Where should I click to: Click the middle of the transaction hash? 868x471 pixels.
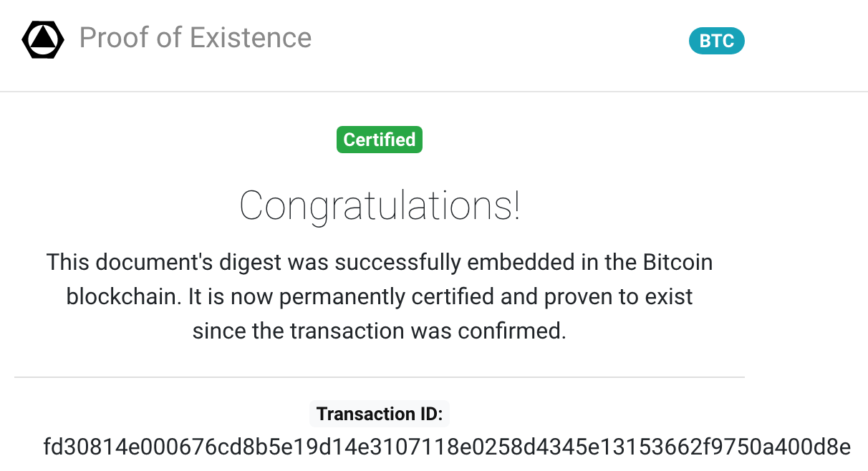pyautogui.click(x=447, y=447)
